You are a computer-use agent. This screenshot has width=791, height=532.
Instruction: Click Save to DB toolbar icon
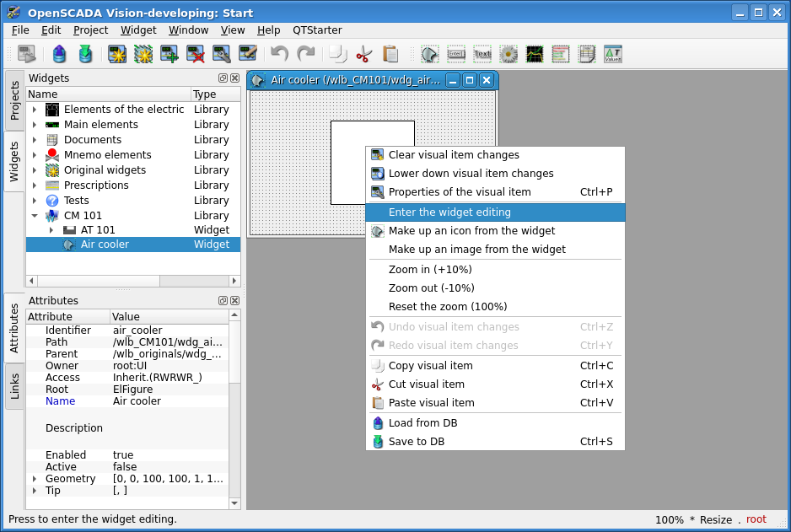pyautogui.click(x=85, y=55)
